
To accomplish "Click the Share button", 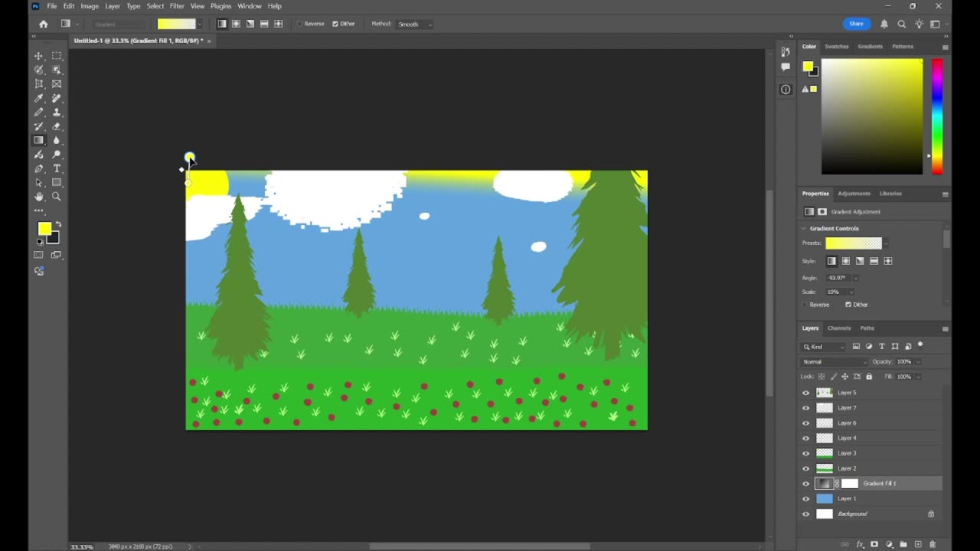I will click(x=856, y=24).
